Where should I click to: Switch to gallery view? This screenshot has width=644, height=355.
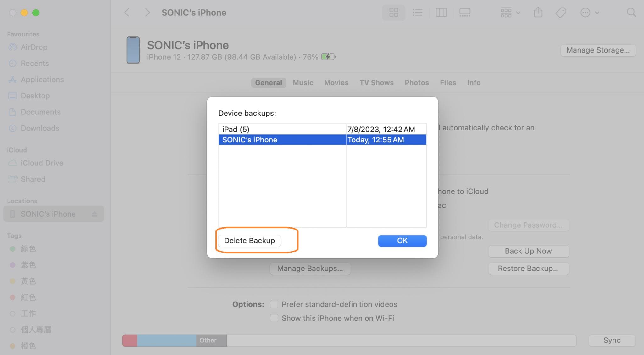click(x=465, y=13)
